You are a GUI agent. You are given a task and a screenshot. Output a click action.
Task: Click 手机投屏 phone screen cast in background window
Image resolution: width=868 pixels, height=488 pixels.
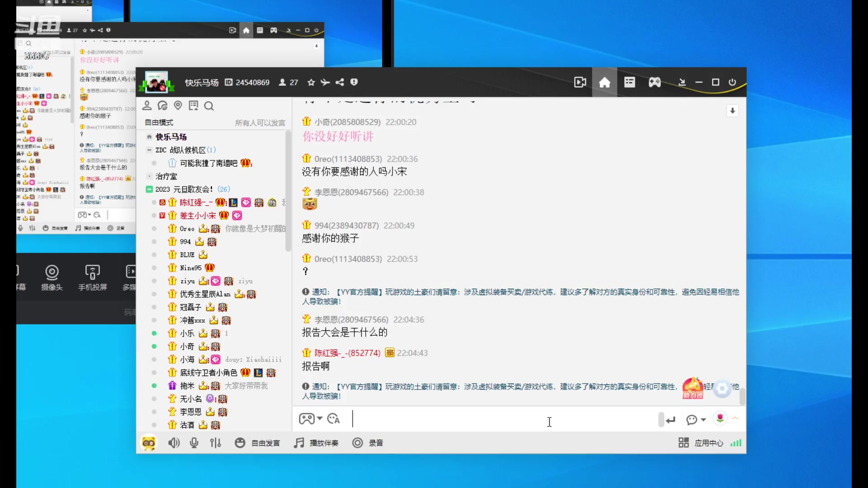[93, 277]
